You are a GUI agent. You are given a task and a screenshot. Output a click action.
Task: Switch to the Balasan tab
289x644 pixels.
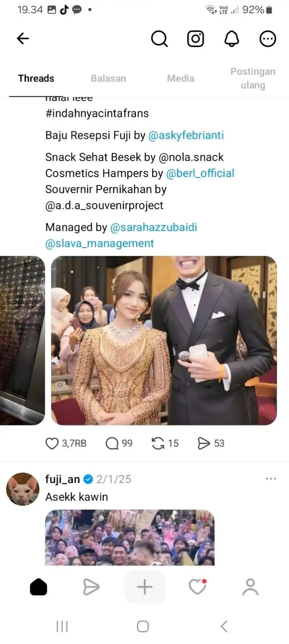coord(108,78)
